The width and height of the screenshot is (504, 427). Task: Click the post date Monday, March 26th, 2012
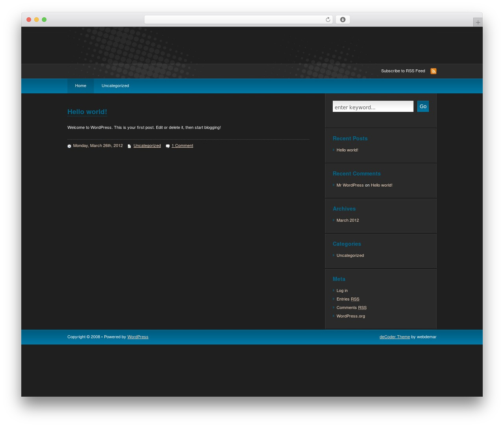point(98,146)
